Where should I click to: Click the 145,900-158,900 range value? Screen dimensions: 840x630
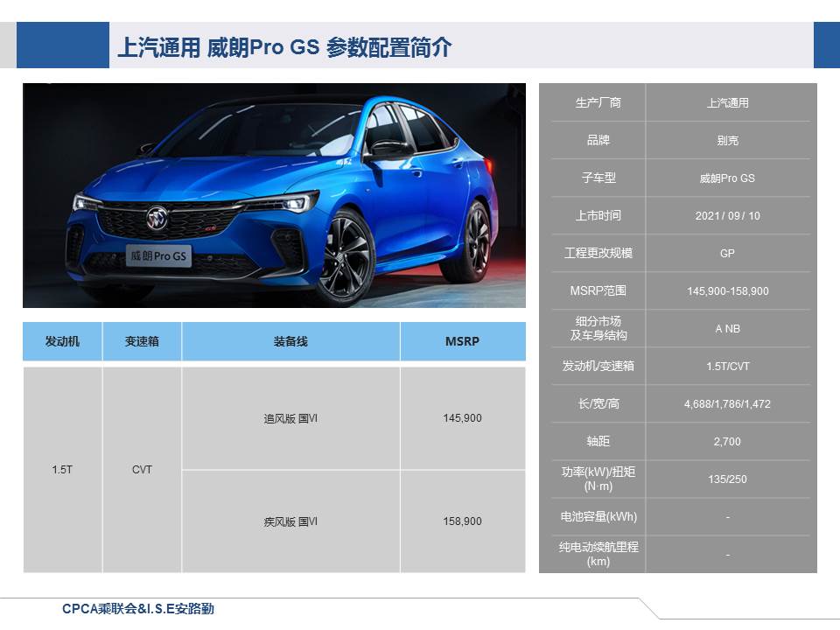pyautogui.click(x=727, y=291)
